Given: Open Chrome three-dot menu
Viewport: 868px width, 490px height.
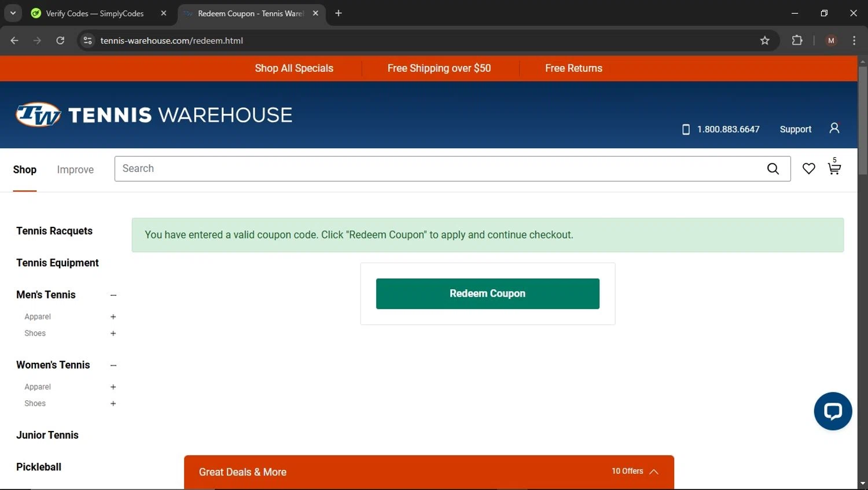Looking at the screenshot, I should [854, 40].
